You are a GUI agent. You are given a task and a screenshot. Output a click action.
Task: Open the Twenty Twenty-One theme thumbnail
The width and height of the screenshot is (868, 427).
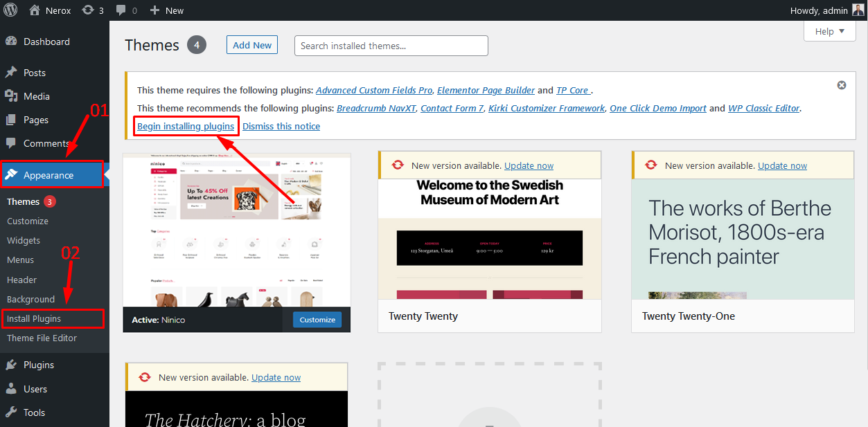[x=743, y=239]
